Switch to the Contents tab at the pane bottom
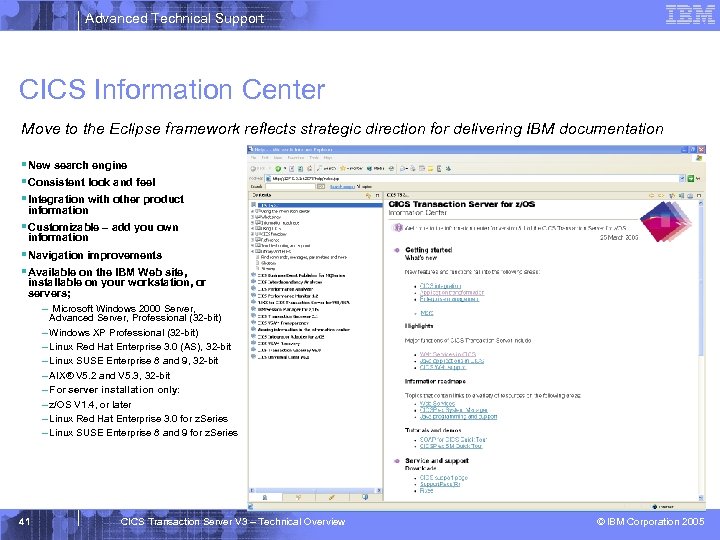The width and height of the screenshot is (720, 540). click(265, 497)
